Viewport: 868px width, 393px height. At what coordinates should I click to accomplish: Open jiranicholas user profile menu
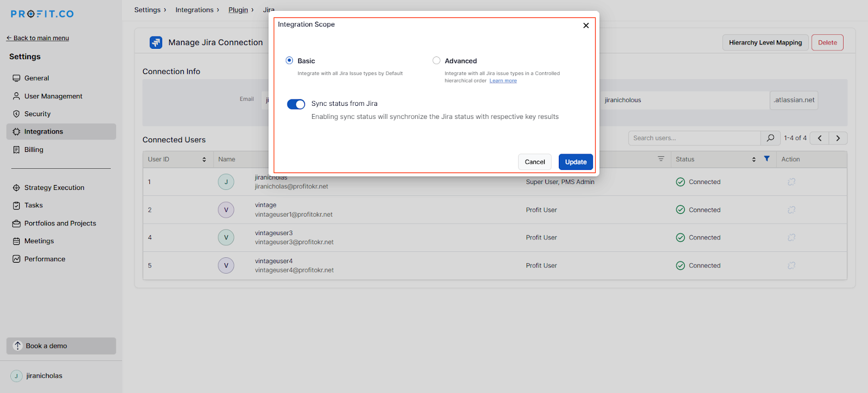pos(37,376)
